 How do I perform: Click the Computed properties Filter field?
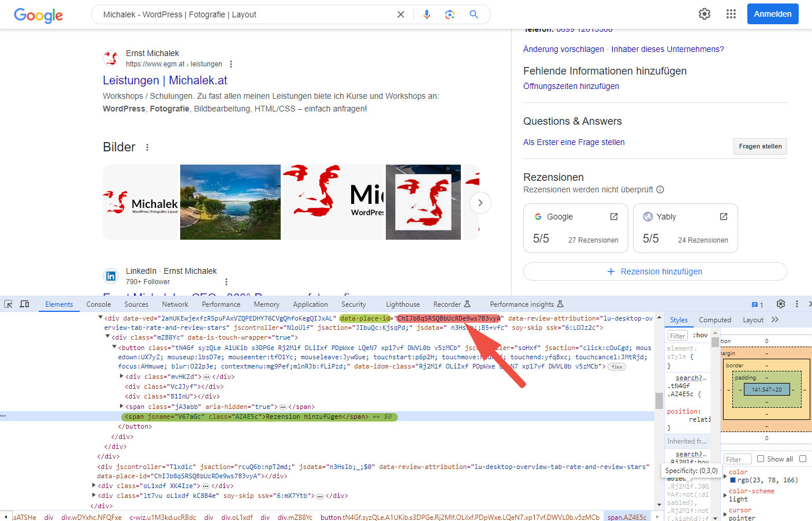[737, 459]
